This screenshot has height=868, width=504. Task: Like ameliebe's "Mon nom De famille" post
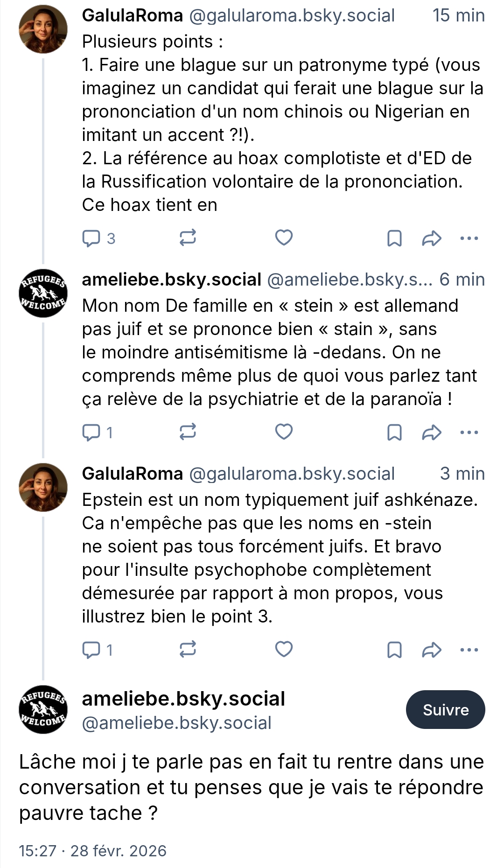284,432
